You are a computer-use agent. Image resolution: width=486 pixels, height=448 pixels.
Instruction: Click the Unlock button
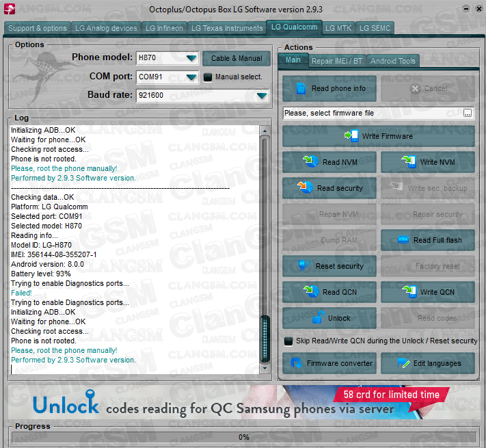click(329, 318)
